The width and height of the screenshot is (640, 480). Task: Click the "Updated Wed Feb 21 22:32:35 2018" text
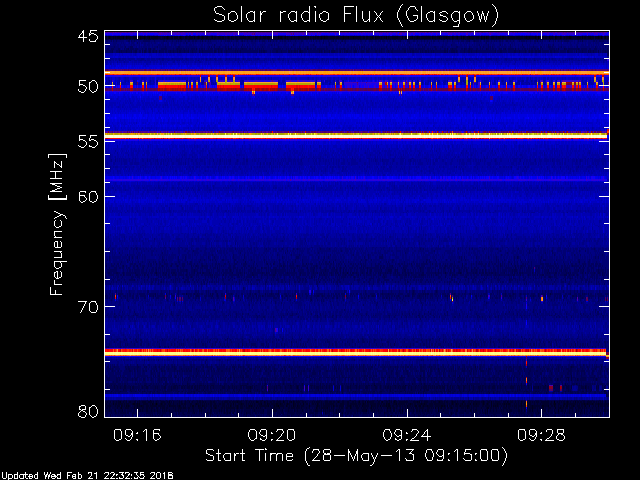87,476
